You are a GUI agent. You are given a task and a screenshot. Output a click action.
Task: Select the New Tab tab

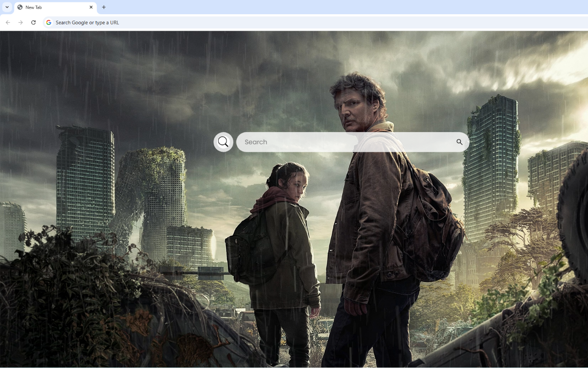click(x=55, y=7)
